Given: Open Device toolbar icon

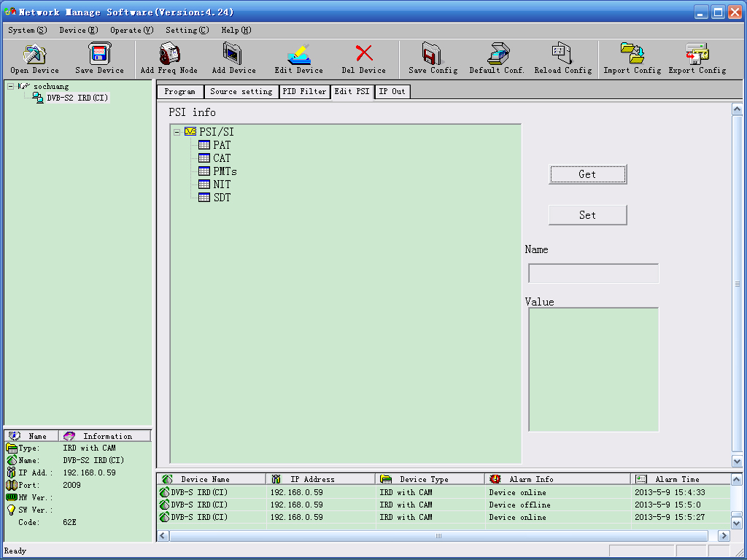Looking at the screenshot, I should coord(34,54).
